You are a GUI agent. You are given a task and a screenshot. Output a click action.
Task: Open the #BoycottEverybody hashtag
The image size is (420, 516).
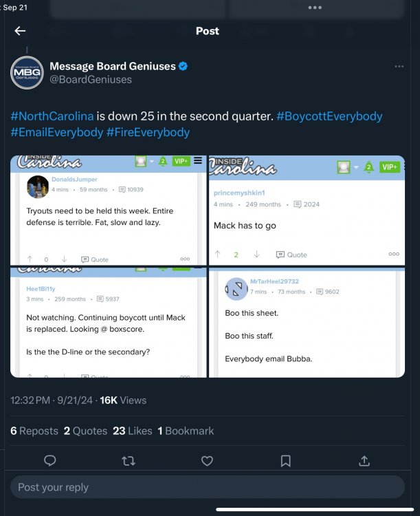[x=329, y=116]
